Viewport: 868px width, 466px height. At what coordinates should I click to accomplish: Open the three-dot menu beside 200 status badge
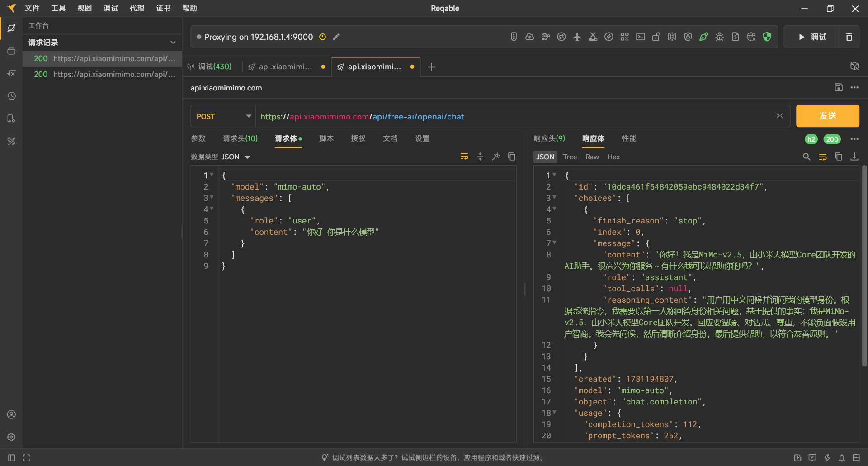(854, 139)
